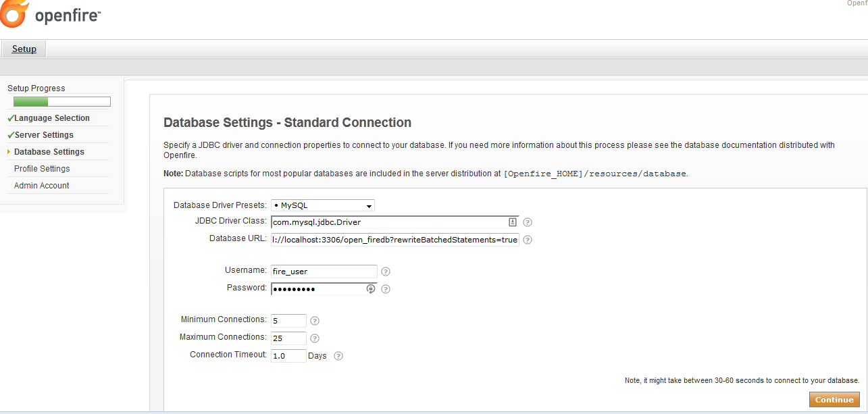This screenshot has height=414, width=868.
Task: Click help icon for Maximum Connections
Action: 314,338
